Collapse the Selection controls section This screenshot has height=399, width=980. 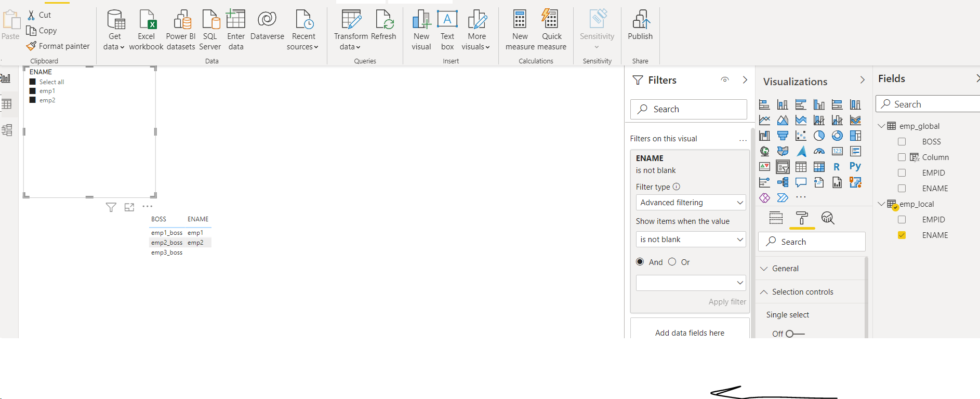click(764, 292)
